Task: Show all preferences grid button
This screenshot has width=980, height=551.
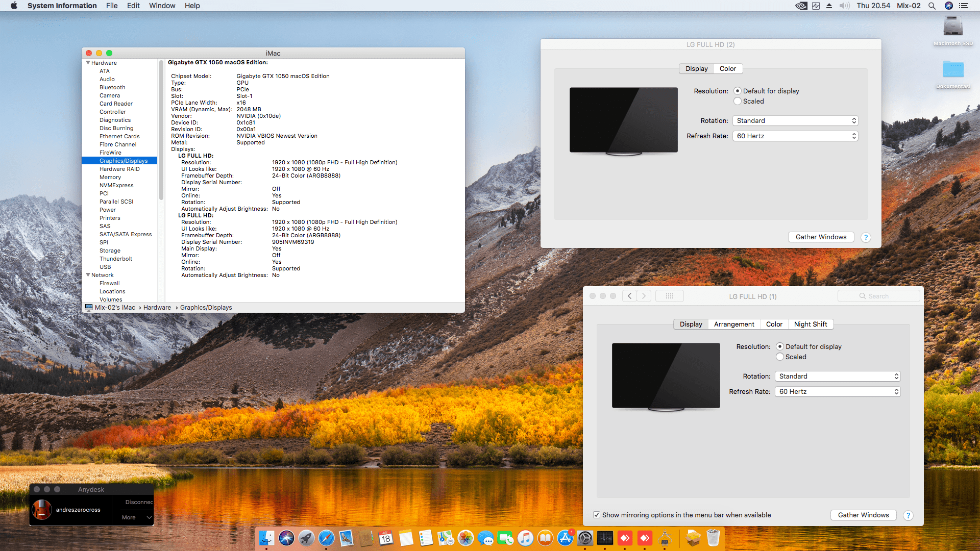Action: pos(669,296)
